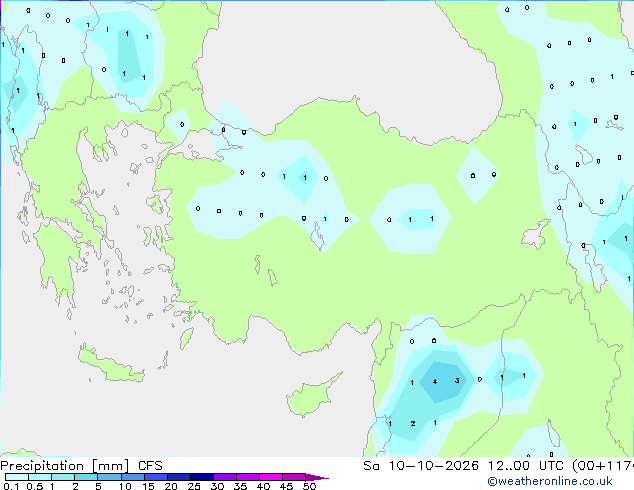Pick the 45–50 mm legend color swatch

(294, 477)
